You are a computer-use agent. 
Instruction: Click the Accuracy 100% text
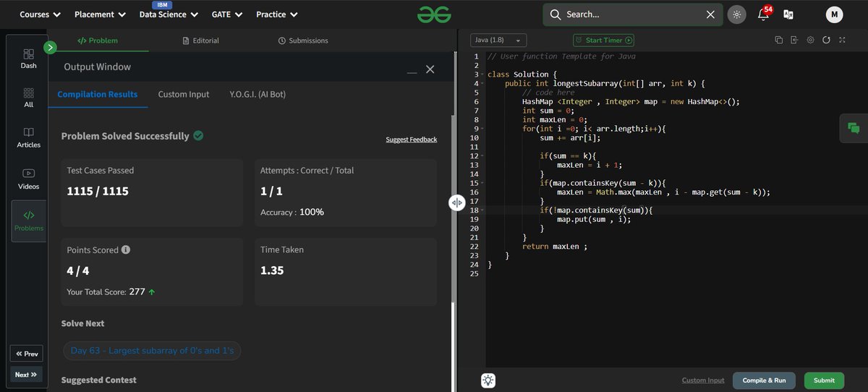[x=292, y=212]
